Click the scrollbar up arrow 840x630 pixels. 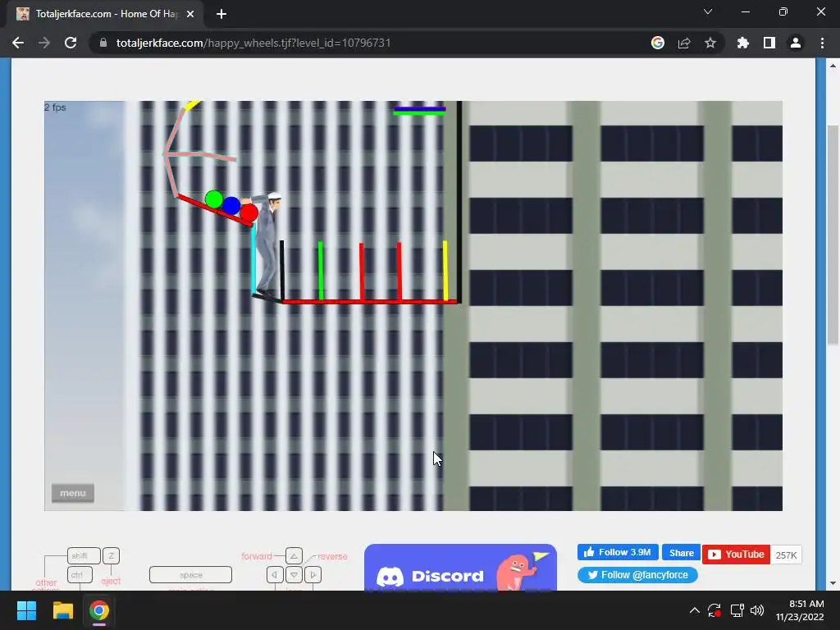(832, 66)
